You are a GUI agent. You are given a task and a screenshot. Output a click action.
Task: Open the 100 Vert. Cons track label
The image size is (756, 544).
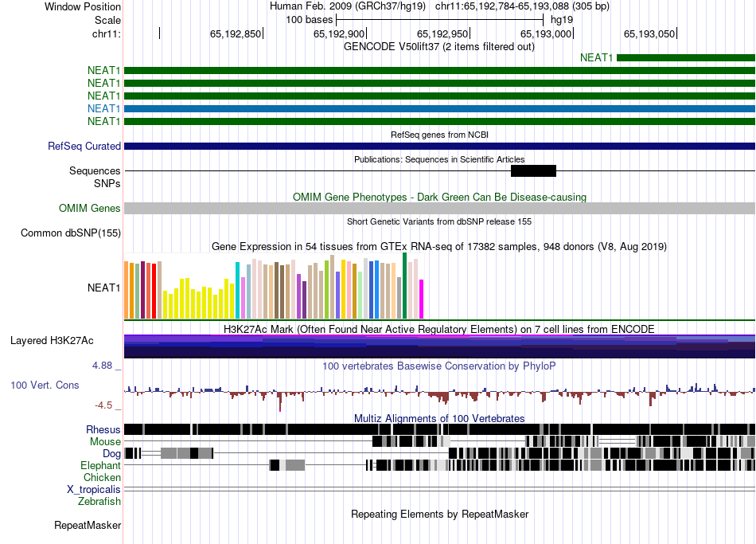click(x=45, y=385)
